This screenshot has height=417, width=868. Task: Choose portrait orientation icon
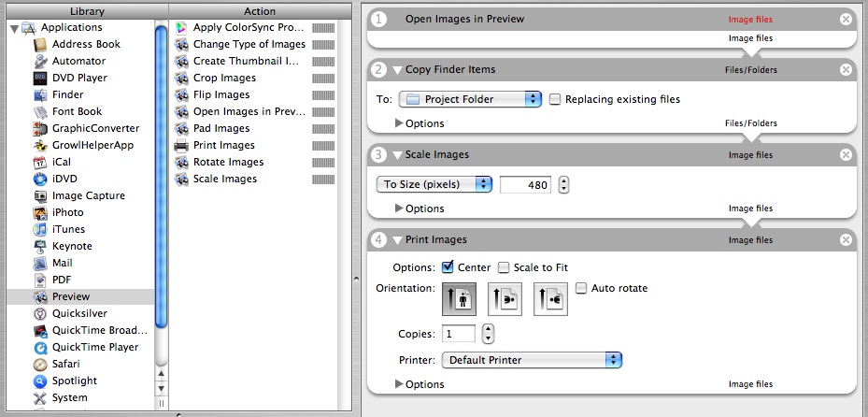point(459,299)
